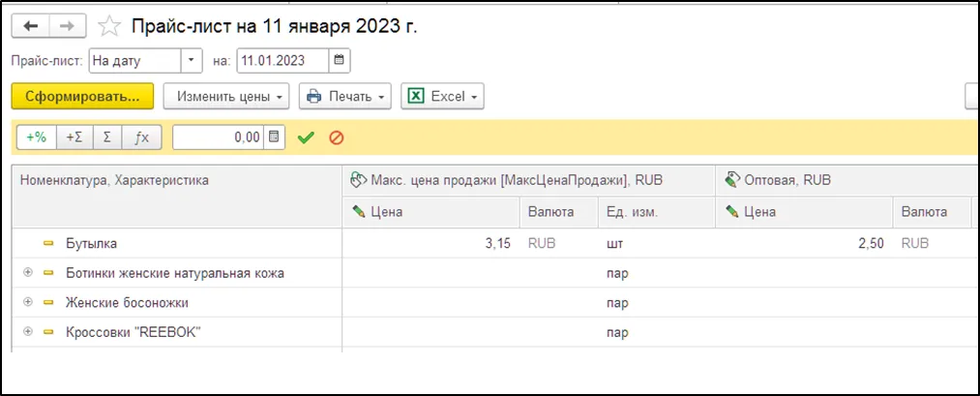The image size is (980, 396).
Task: Expand the Ботинки женские натуральная кожа row
Action: tap(28, 273)
